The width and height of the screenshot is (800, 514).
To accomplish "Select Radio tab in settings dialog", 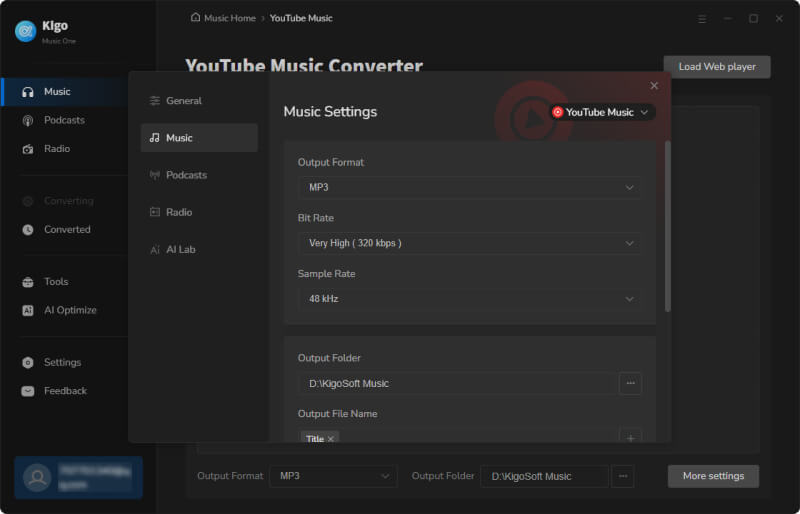I will (x=199, y=212).
